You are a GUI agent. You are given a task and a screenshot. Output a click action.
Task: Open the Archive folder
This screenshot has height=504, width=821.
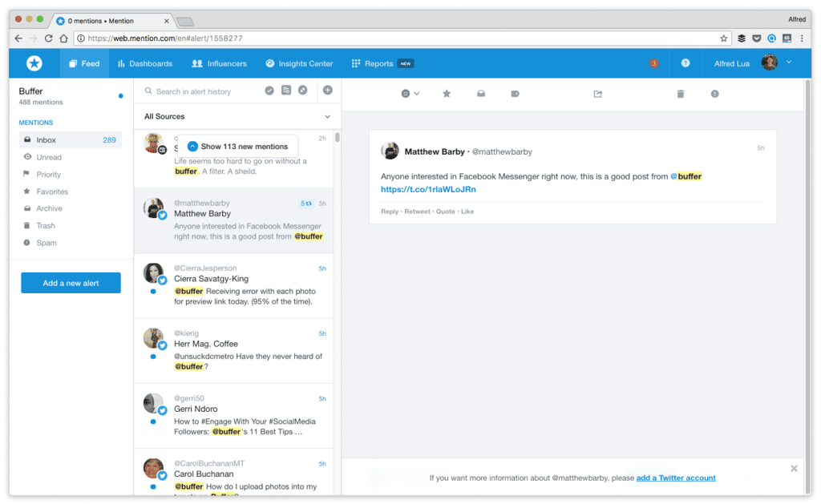[71, 208]
